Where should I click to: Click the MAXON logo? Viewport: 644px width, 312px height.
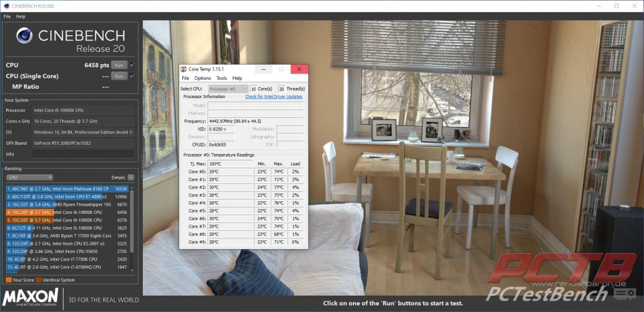coord(30,298)
